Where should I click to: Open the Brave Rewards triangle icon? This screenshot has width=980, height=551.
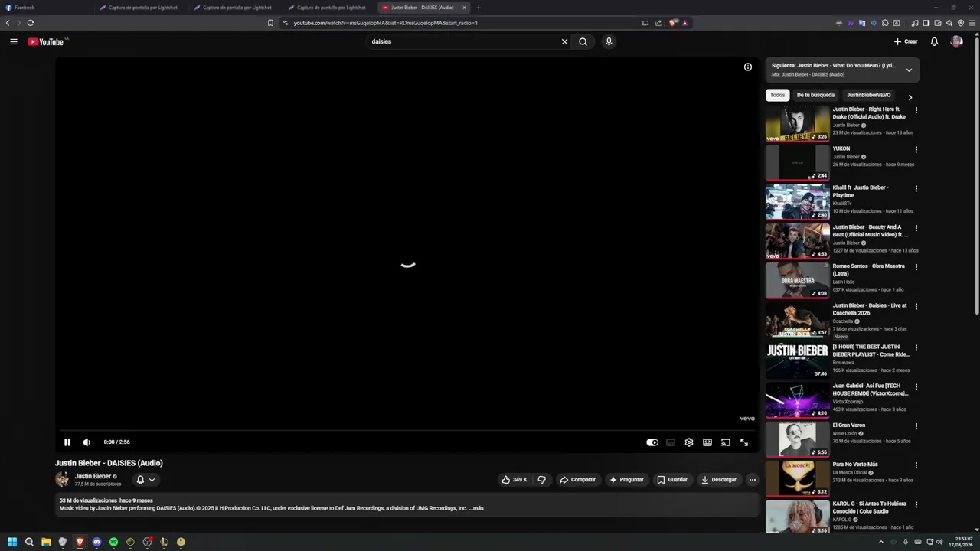pyautogui.click(x=685, y=23)
